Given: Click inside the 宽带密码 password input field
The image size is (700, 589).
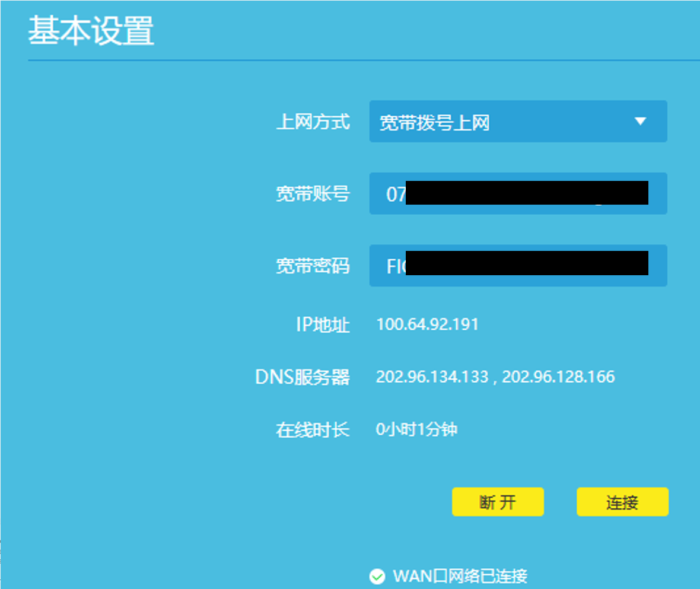Looking at the screenshot, I should tap(518, 265).
